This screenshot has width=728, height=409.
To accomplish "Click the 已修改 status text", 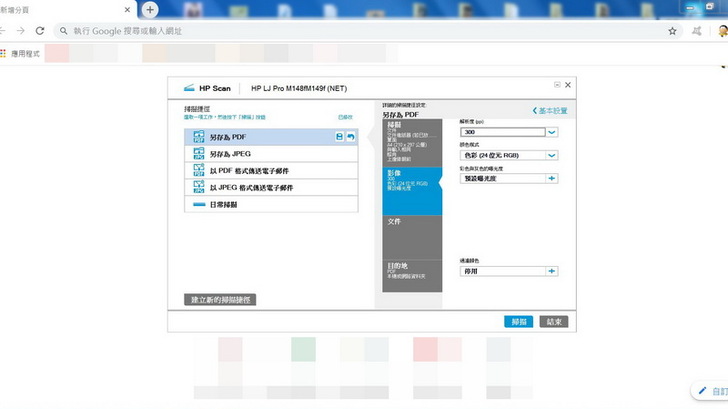I will coord(345,117).
